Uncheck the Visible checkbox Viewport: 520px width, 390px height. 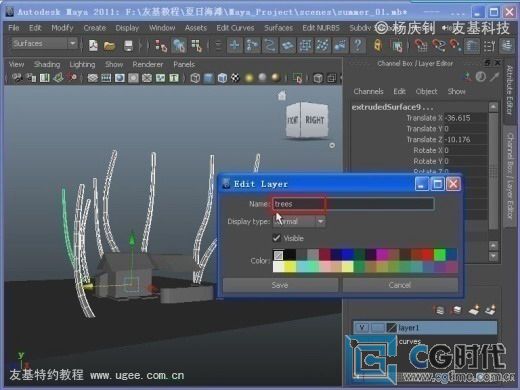[276, 238]
